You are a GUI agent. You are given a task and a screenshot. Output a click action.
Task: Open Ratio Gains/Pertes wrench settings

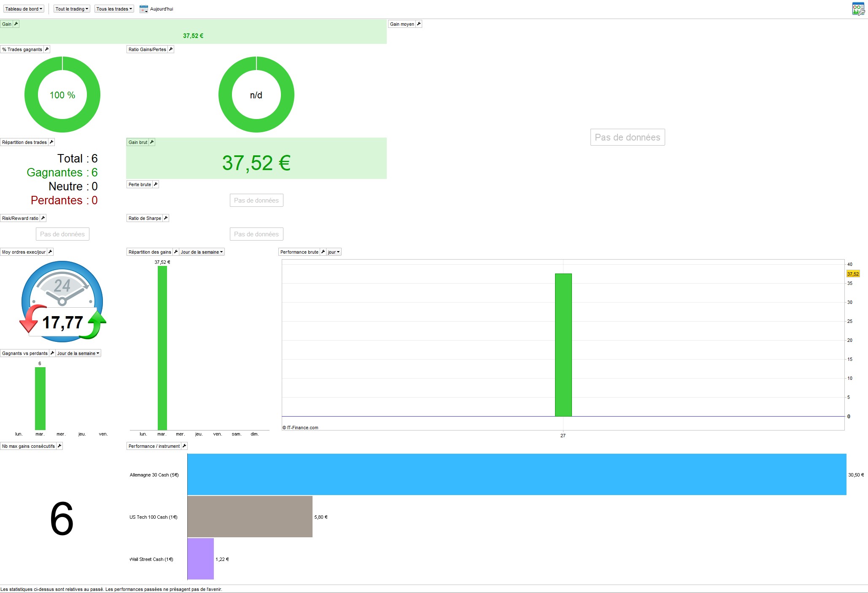171,49
